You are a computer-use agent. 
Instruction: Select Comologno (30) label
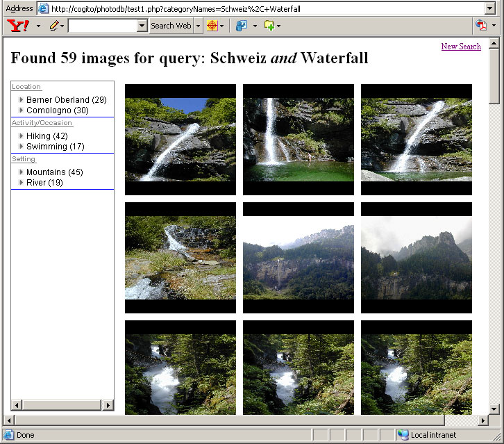point(58,110)
